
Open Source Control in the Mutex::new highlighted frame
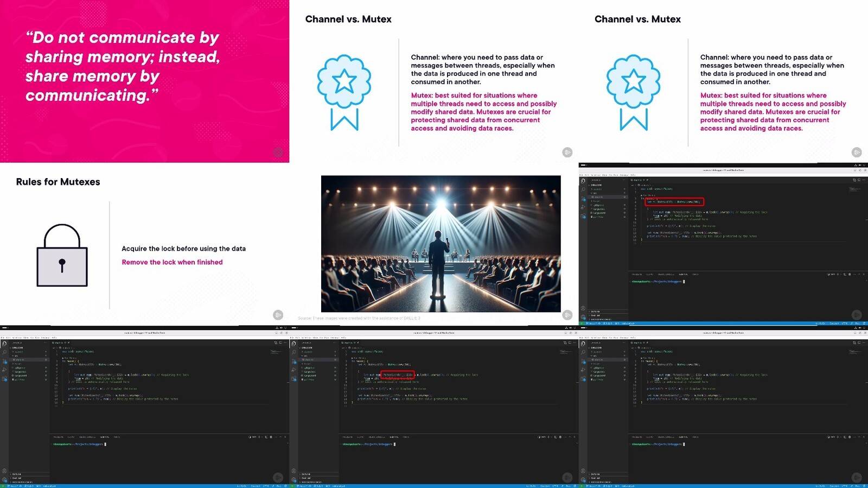coord(583,198)
